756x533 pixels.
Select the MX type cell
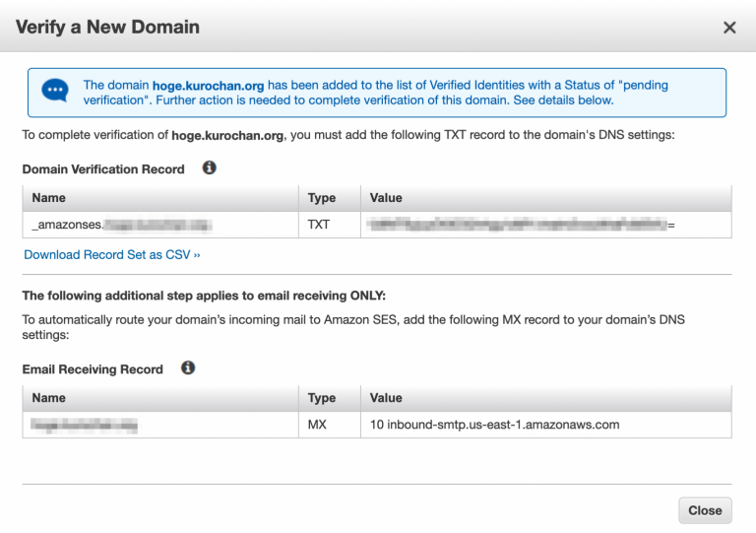[x=318, y=425]
